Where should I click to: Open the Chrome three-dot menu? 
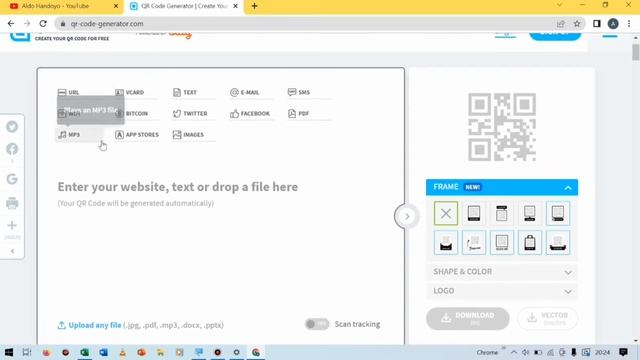pos(629,24)
